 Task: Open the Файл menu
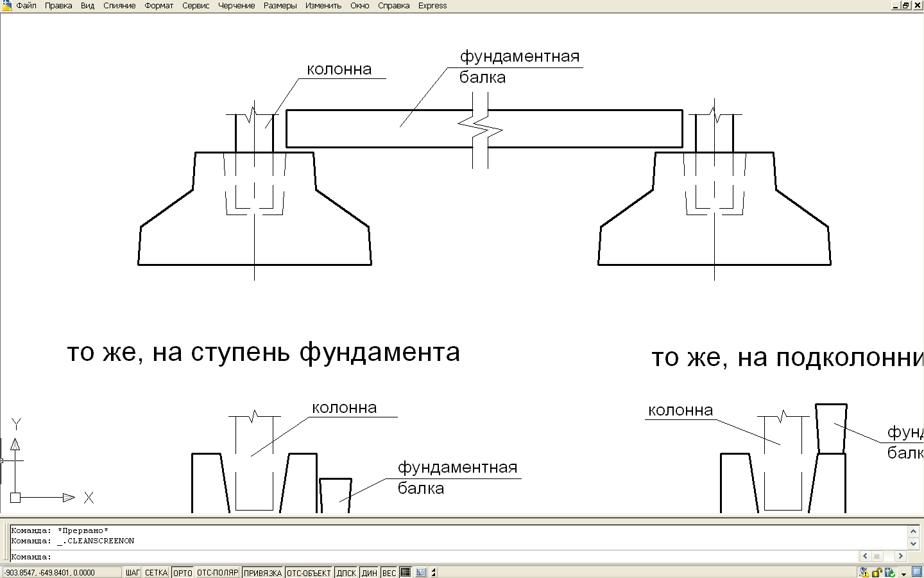[26, 6]
